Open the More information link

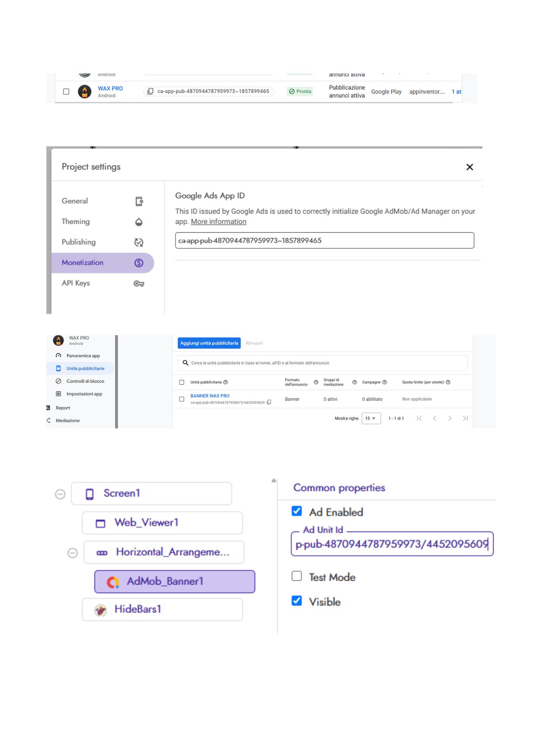[219, 221]
